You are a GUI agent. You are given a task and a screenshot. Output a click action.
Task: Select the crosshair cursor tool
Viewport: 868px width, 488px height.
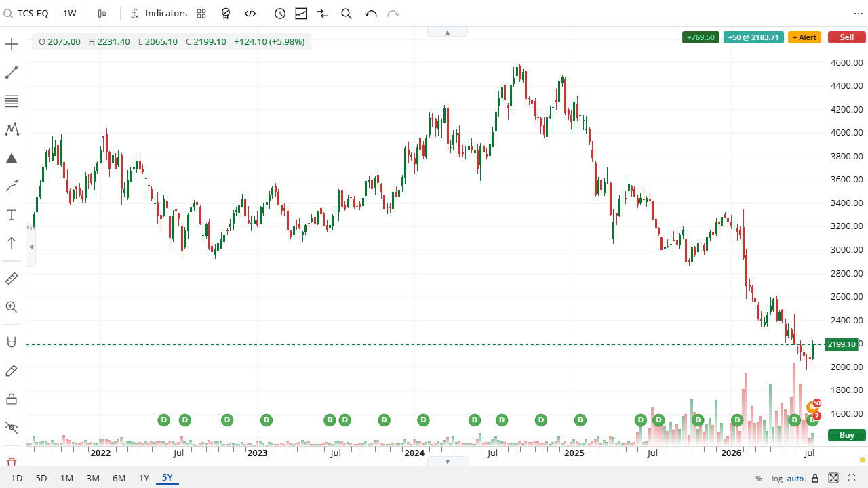[12, 45]
